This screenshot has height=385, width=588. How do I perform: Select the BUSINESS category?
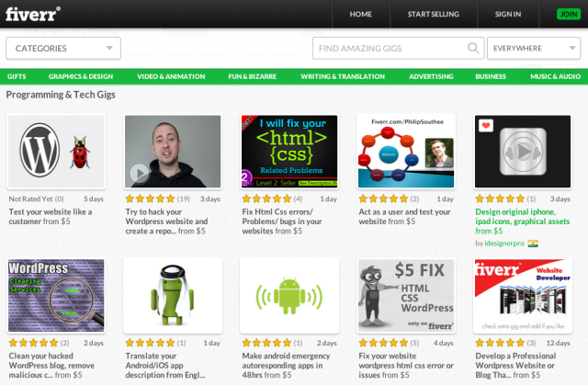(x=491, y=76)
